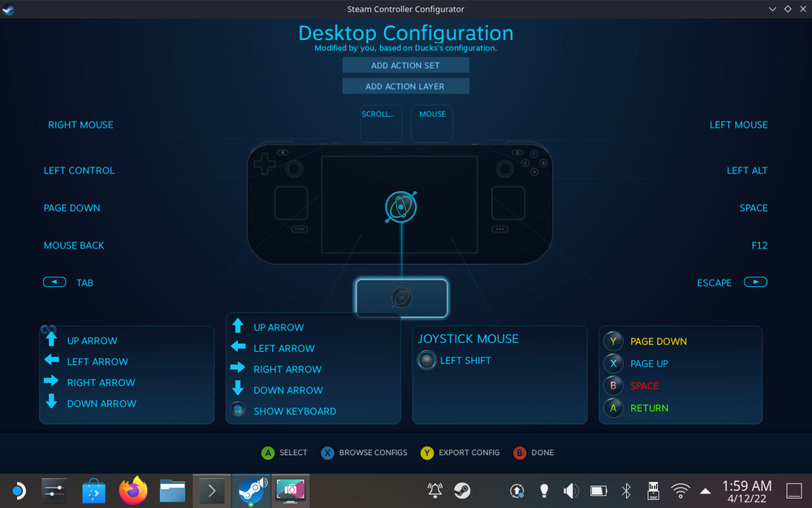The width and height of the screenshot is (812, 508).
Task: Open the Dolphin file manager in the taskbar
Action: [172, 490]
